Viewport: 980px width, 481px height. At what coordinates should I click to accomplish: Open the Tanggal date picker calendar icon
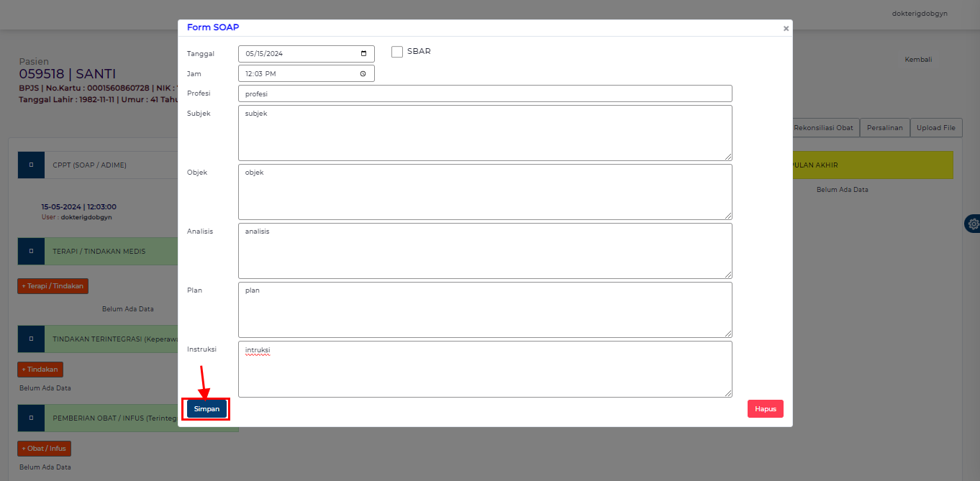365,53
